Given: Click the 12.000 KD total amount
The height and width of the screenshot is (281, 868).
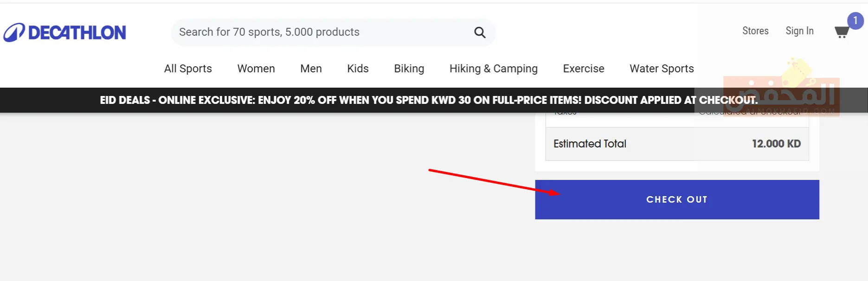Looking at the screenshot, I should point(776,144).
